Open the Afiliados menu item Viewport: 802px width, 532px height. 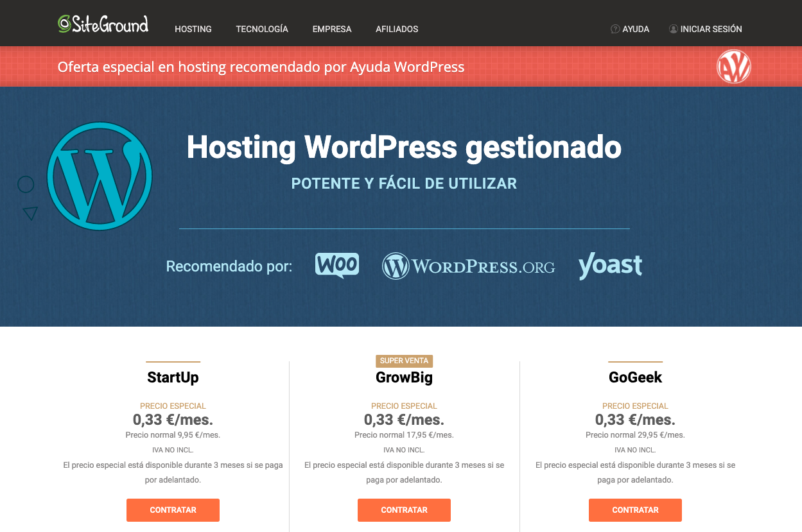[397, 29]
